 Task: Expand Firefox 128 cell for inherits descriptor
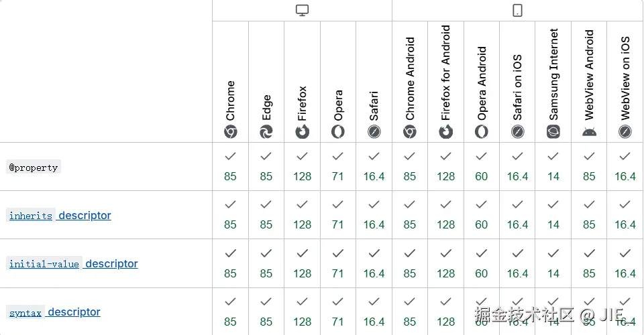click(303, 214)
